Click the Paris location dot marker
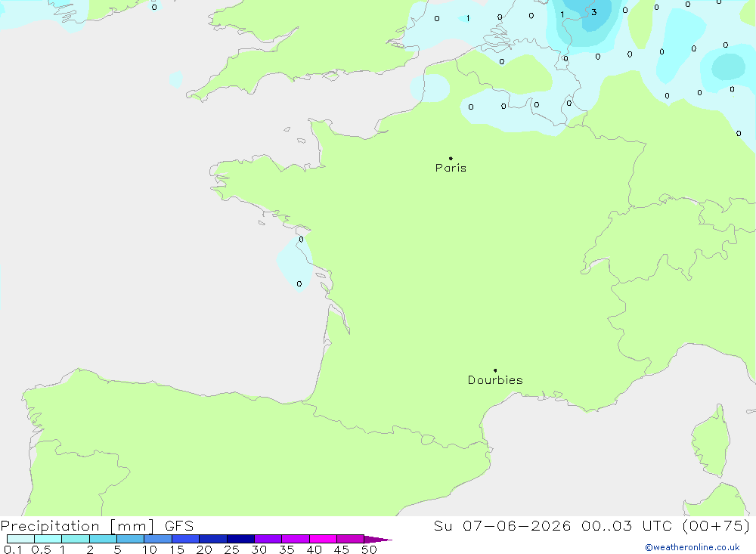The image size is (756, 554). click(451, 158)
